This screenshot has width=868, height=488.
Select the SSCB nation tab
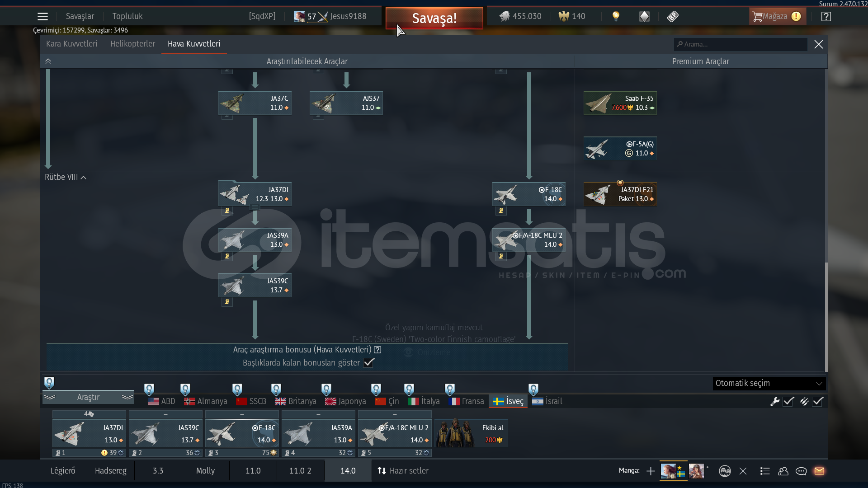pos(251,401)
